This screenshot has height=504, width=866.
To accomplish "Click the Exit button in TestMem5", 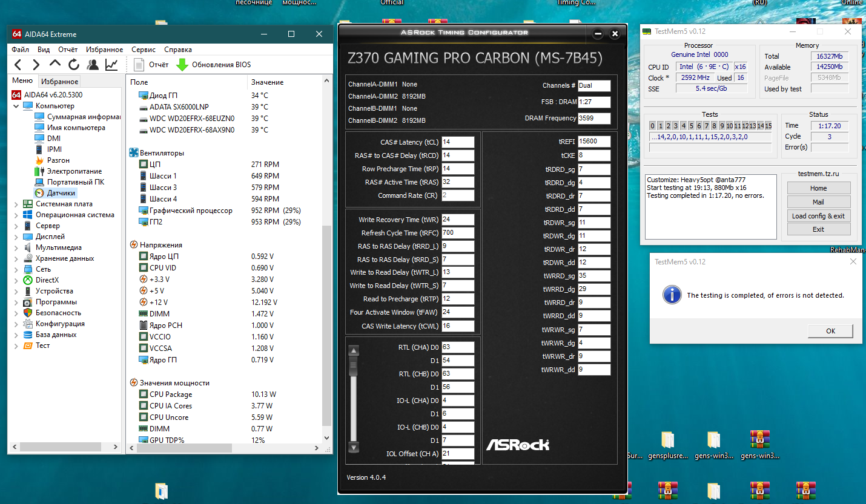I will coord(819,229).
